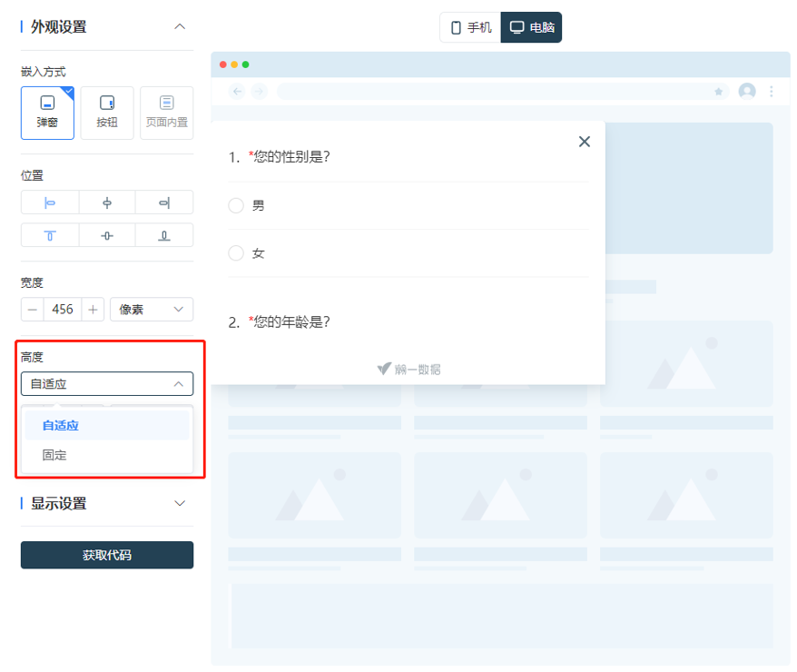This screenshot has width=797, height=672.
Task: Choose 自适应 from the height options
Action: [x=107, y=426]
